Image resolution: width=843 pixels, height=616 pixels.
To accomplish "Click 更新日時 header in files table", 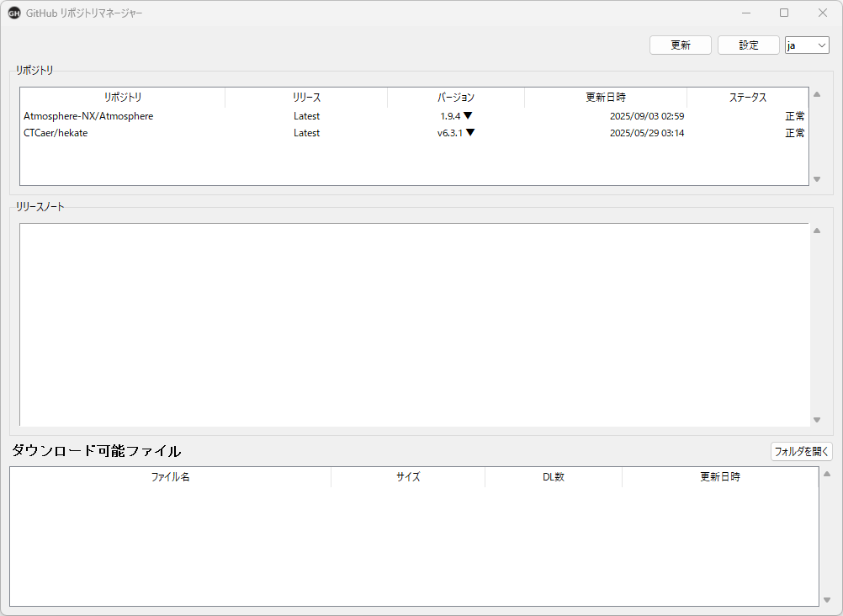I will point(720,477).
